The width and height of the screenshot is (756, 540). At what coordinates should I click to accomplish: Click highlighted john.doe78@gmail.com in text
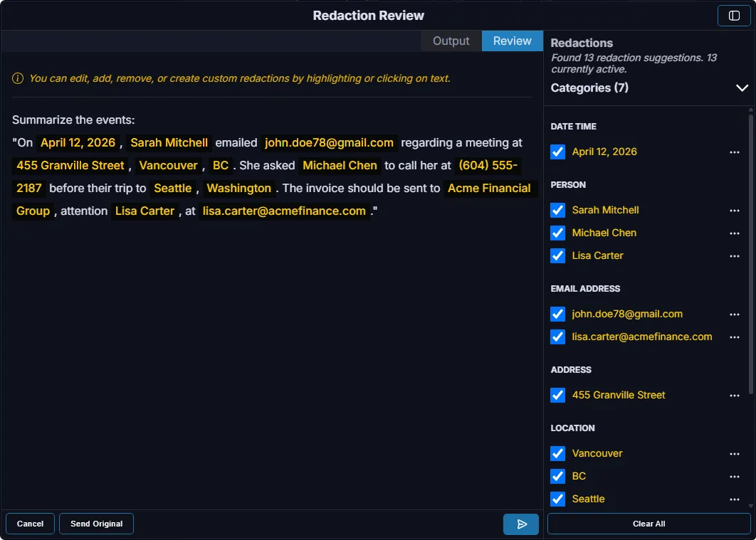(329, 142)
